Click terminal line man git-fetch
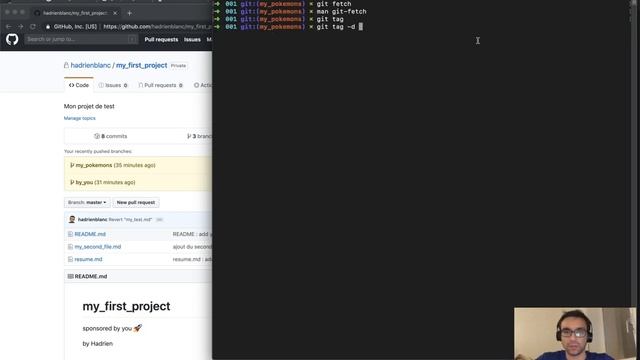The image size is (640, 360). click(291, 11)
